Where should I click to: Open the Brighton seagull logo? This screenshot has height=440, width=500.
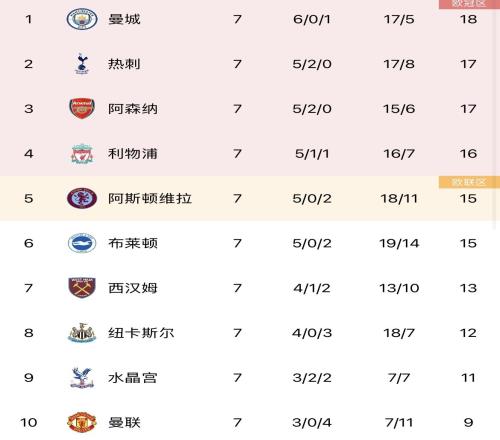click(x=82, y=243)
